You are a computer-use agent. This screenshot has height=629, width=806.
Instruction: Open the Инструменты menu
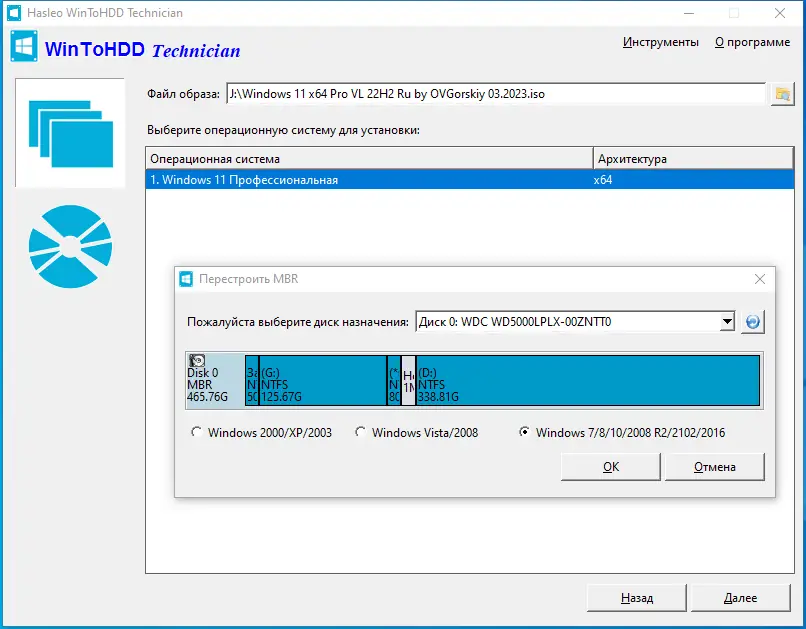point(661,42)
